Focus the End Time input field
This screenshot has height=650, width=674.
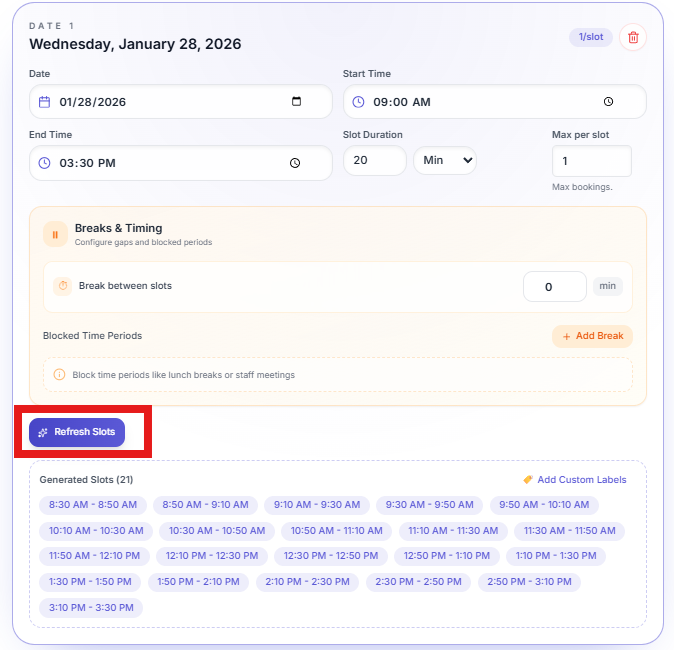pyautogui.click(x=181, y=163)
